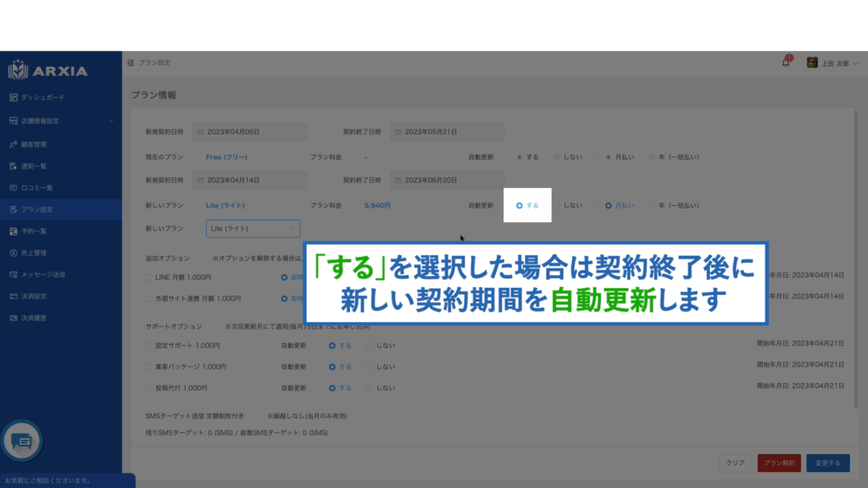Check the LINE 月額 1,000円 option checkbox

coord(149,277)
